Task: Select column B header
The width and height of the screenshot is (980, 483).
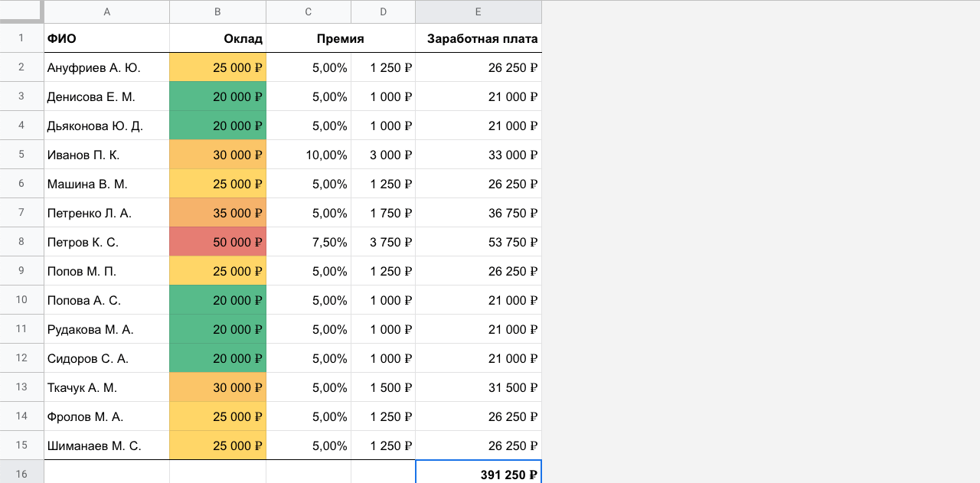Action: tap(218, 11)
